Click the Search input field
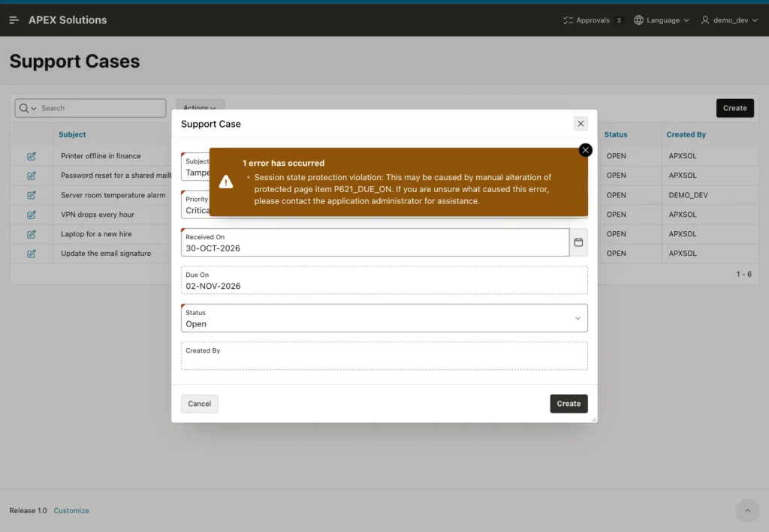 (x=102, y=108)
